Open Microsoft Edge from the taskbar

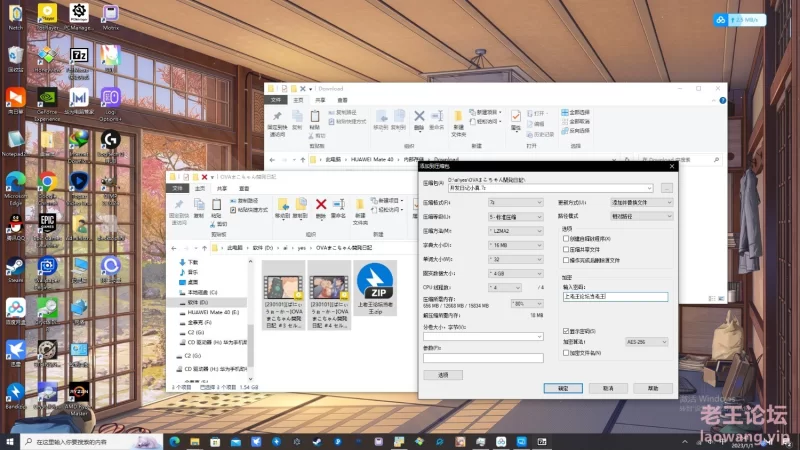click(174, 441)
